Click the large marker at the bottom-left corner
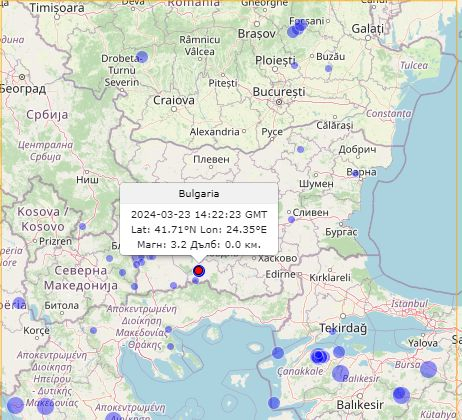462x420 pixels. 15,405
